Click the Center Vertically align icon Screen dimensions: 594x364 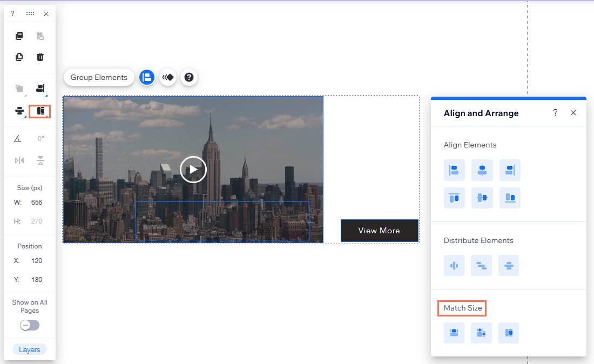point(482,198)
